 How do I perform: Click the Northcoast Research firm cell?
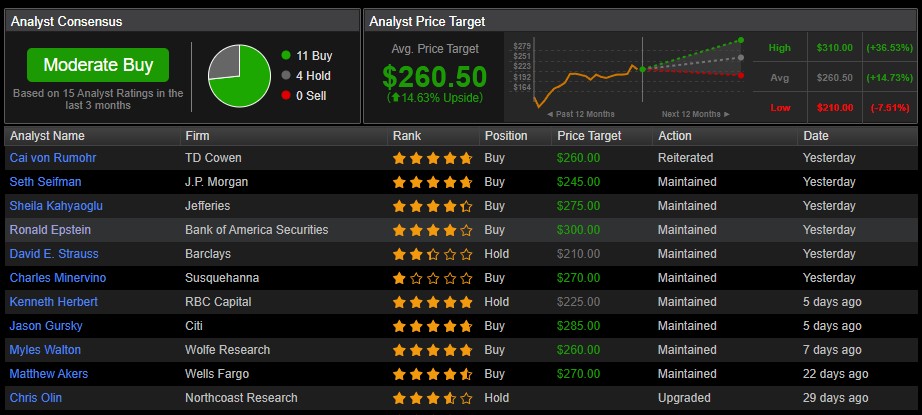coord(241,398)
